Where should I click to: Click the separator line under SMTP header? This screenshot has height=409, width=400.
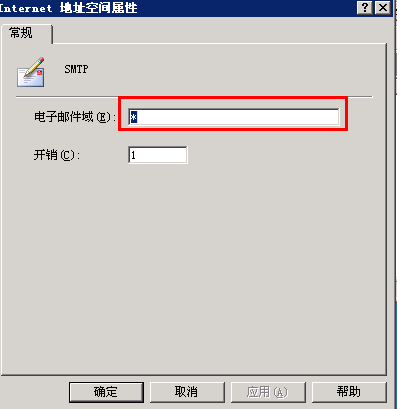click(194, 97)
